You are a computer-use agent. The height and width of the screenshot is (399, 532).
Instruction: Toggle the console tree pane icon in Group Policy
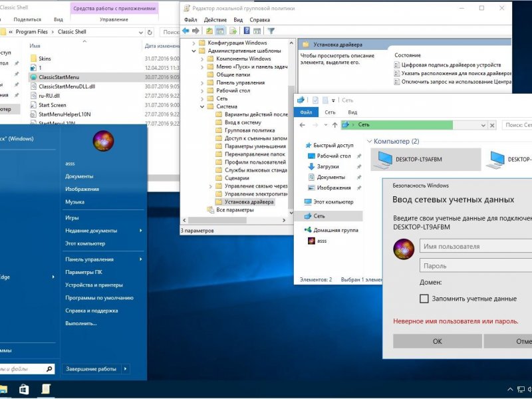220,31
